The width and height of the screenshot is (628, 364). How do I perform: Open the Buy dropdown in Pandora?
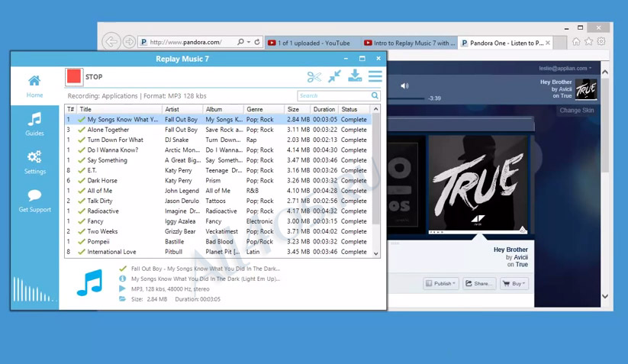(514, 284)
